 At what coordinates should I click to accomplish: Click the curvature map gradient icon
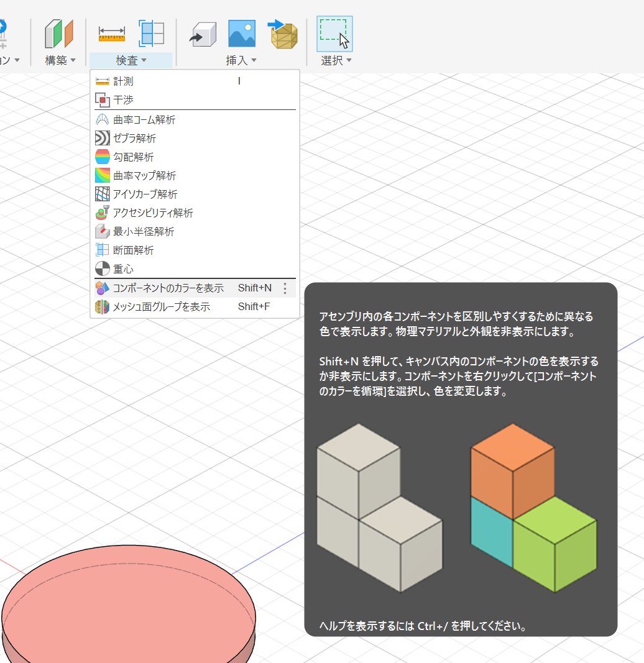tap(103, 175)
